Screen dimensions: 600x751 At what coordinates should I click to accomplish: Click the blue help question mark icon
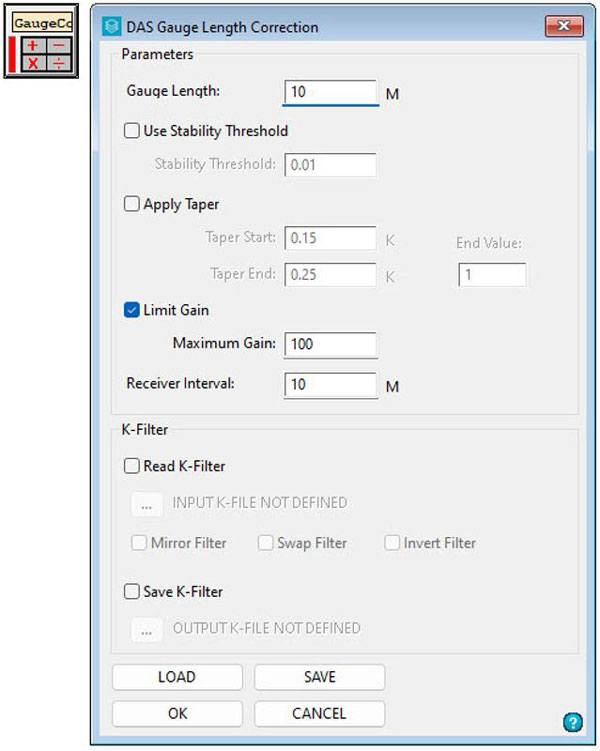[572, 721]
